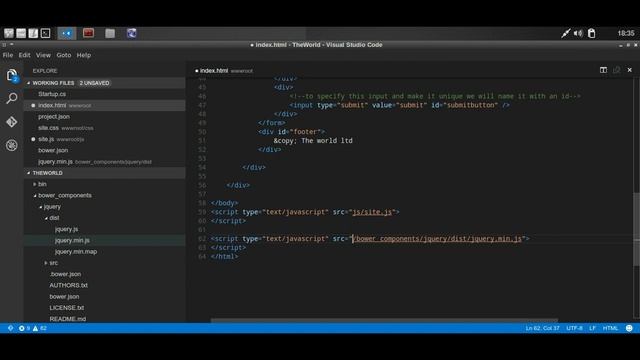The image size is (640, 360).
Task: Click the horizontal scrollbar of the editor
Action: click(x=384, y=320)
